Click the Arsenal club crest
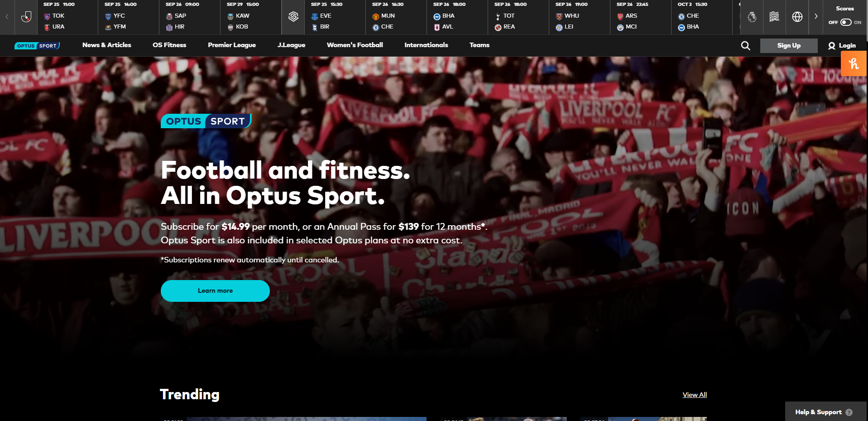 (620, 16)
